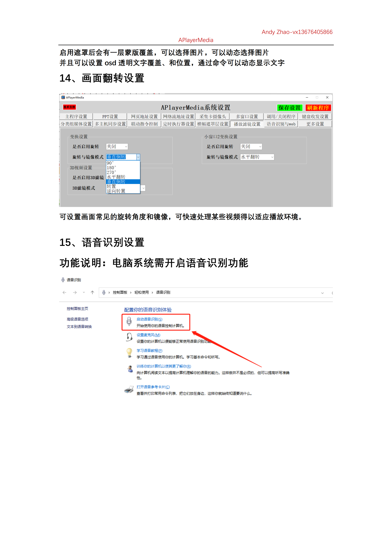392x554 pixels.
Task: Select the 调用/关闭程序 tab
Action: tap(281, 117)
